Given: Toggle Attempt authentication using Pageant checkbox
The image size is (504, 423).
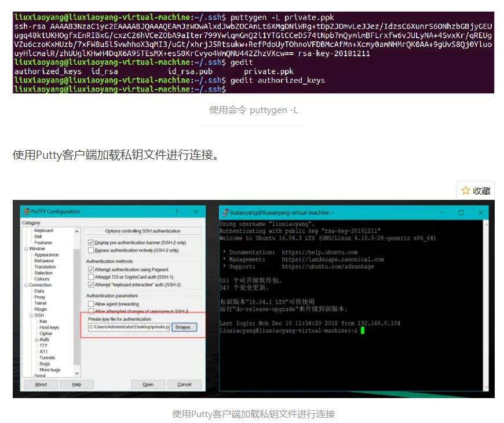Looking at the screenshot, I should (x=91, y=269).
